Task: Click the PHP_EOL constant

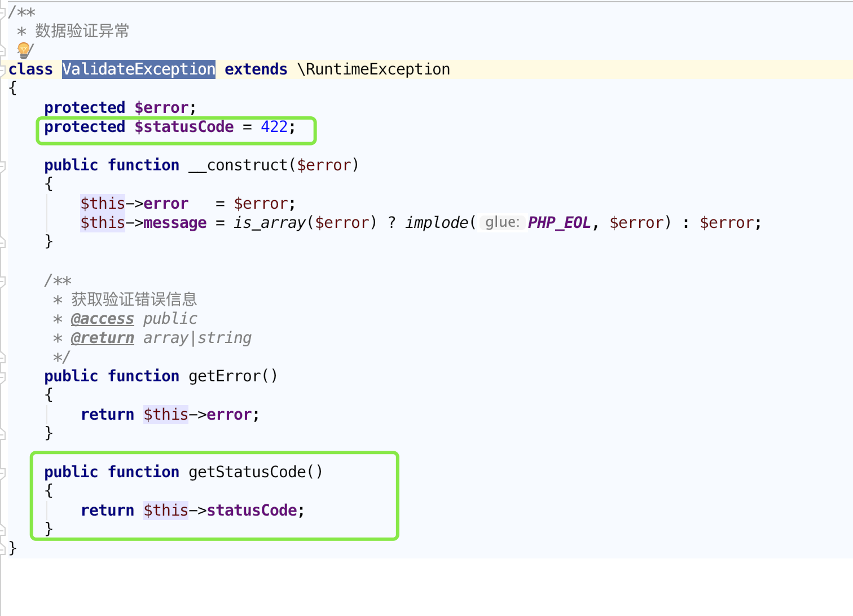Action: tap(559, 223)
